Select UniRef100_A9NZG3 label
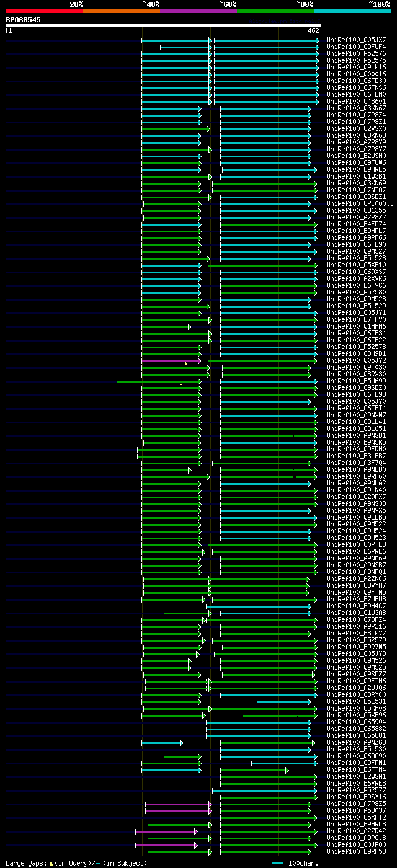Image resolution: width=397 pixels, height=868 pixels. point(356,742)
